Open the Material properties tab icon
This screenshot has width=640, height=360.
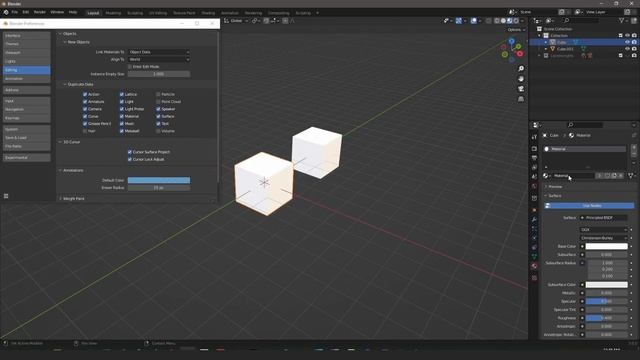pyautogui.click(x=534, y=266)
